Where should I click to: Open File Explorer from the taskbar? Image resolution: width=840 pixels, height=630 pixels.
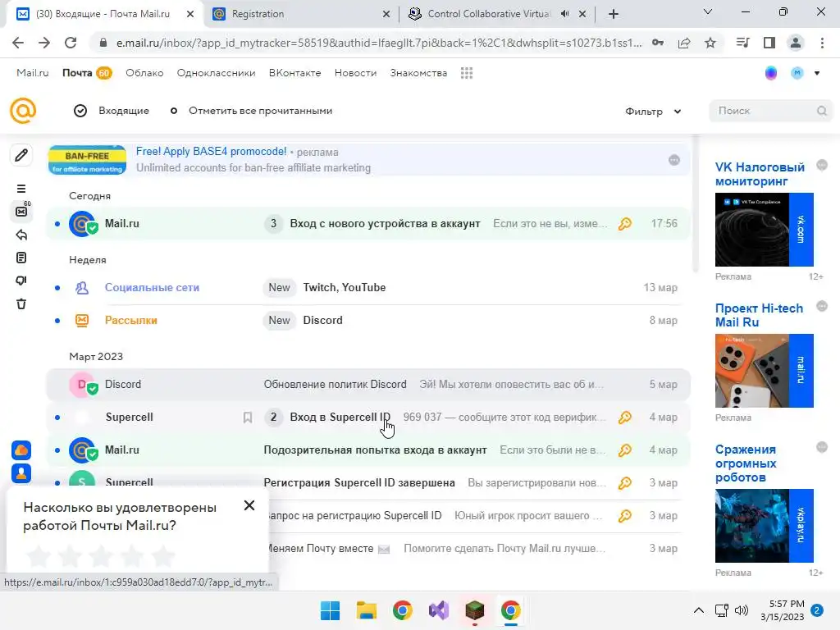367,610
